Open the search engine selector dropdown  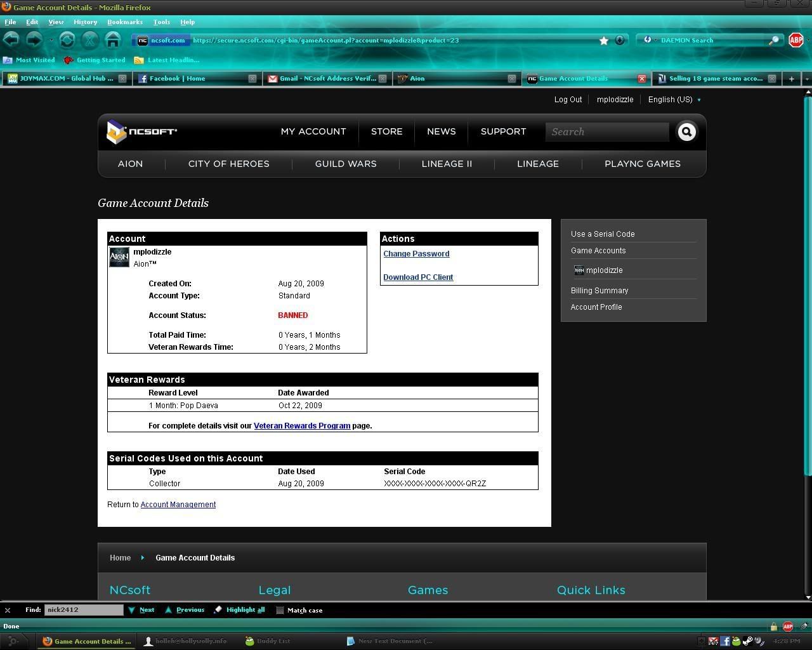[x=650, y=40]
